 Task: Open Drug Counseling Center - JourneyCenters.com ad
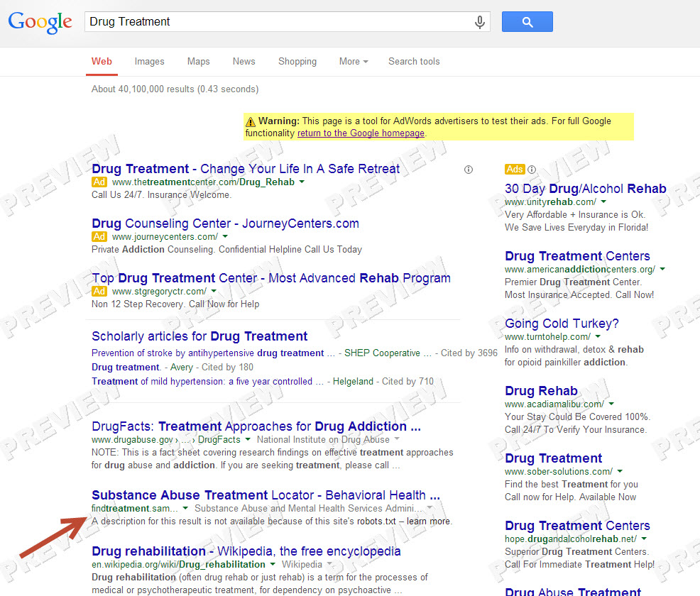click(225, 223)
